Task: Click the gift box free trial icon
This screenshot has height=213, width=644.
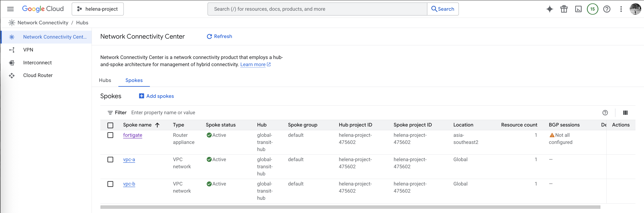Action: (564, 9)
